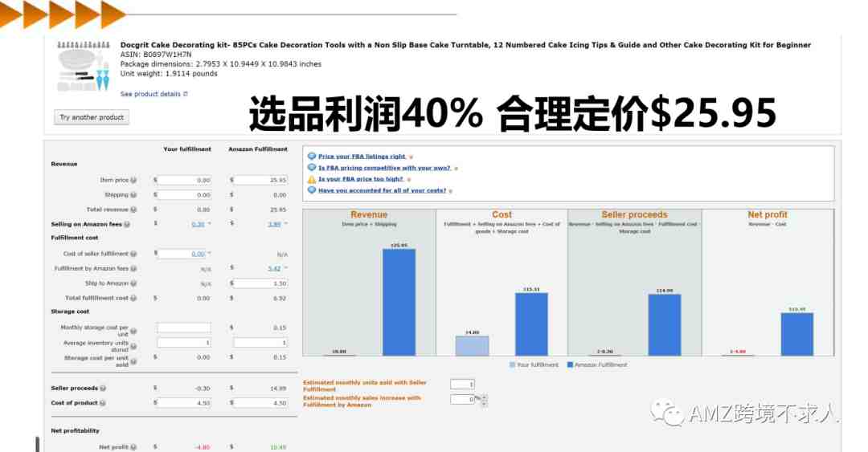This screenshot has width=868, height=452.
Task: Click Your fulfillment Cost of product field
Action: pos(184,403)
